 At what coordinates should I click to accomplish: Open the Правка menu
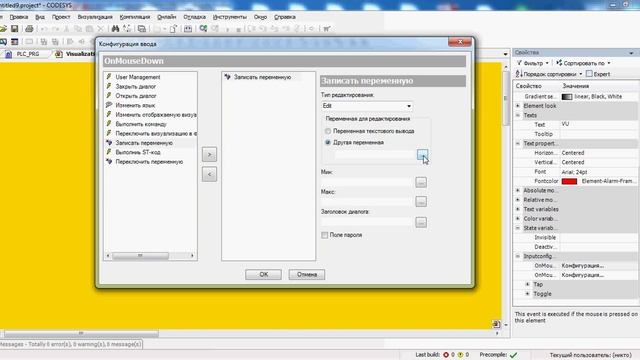19,17
